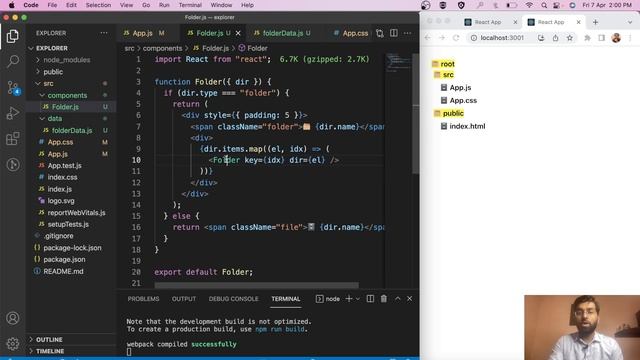
Task: Click the Wi-Fi icon in menu bar
Action: coord(529,5)
